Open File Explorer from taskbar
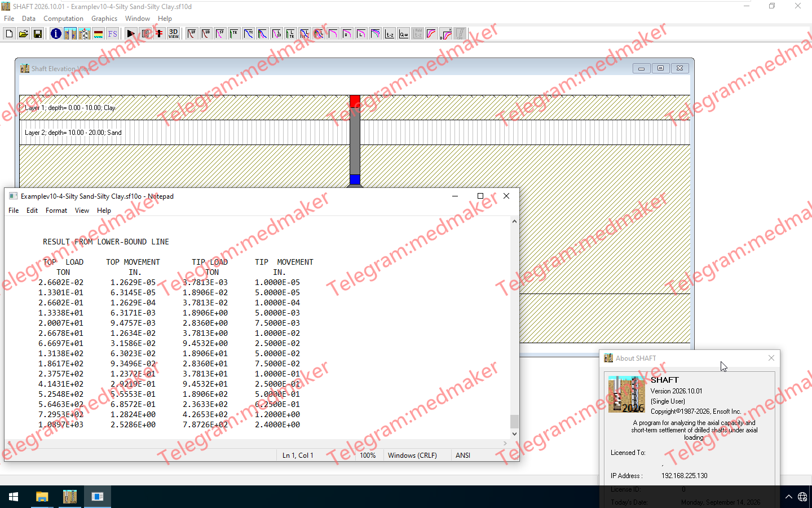Image resolution: width=812 pixels, height=508 pixels. (x=42, y=497)
